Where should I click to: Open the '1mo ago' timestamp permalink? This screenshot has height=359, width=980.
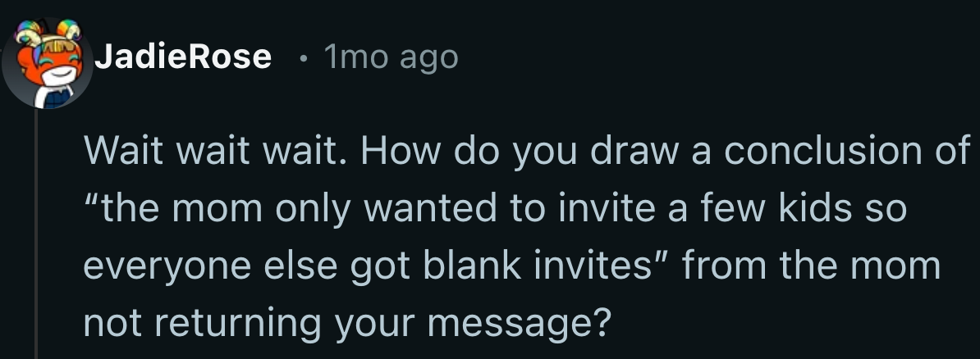(392, 57)
